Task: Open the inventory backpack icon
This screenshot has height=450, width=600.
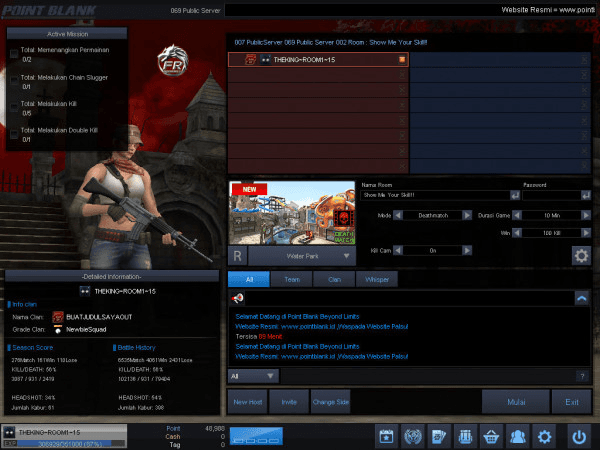Action: click(x=464, y=436)
